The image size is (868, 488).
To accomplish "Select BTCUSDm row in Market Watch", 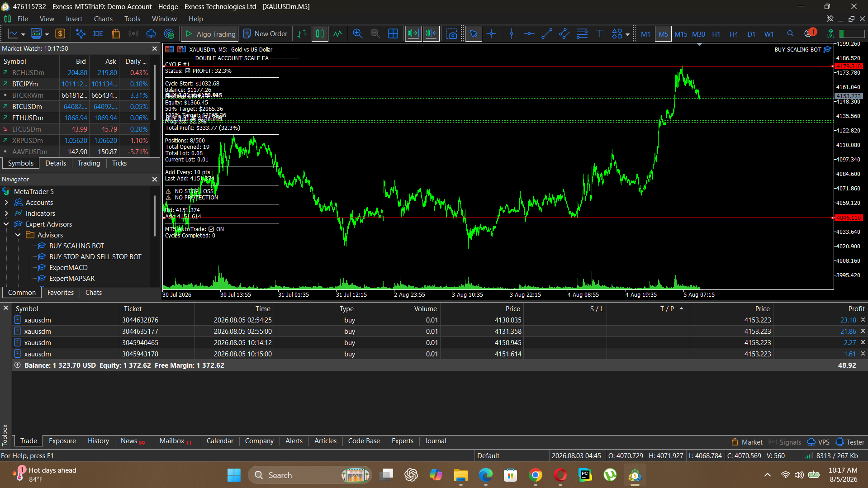I will [75, 107].
